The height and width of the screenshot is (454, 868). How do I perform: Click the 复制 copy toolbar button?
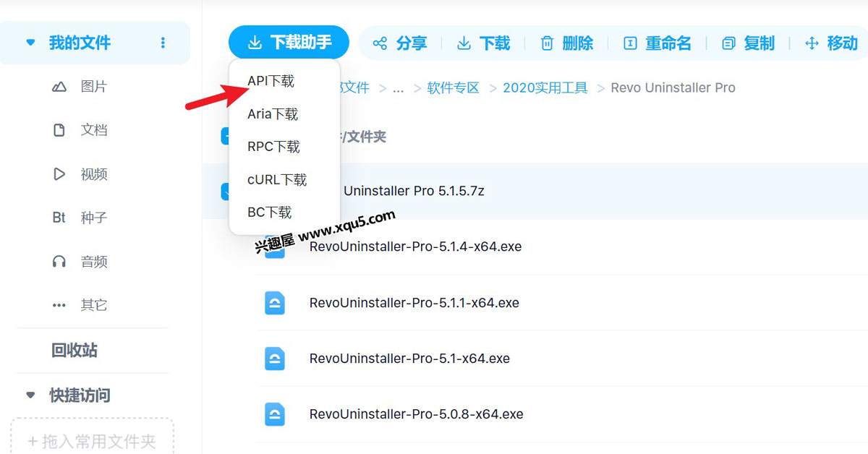coord(748,43)
